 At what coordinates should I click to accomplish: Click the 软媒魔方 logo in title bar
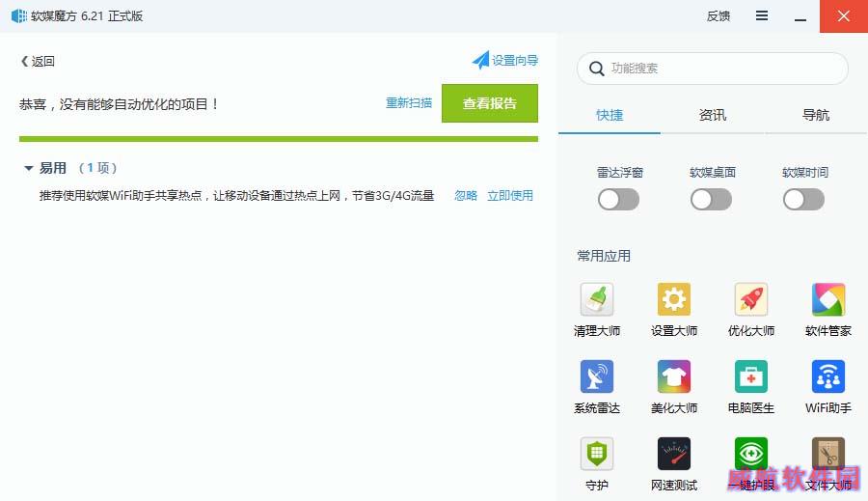19,16
